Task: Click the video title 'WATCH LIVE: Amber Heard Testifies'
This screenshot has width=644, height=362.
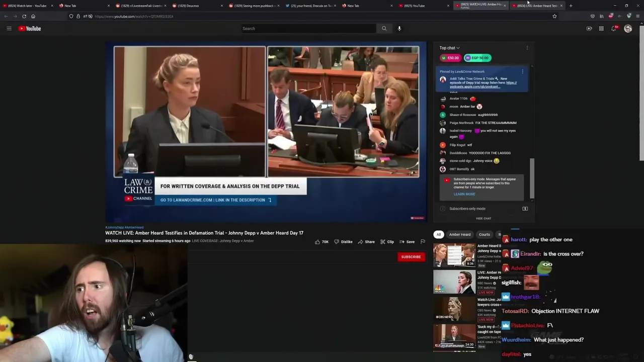Action: (x=204, y=233)
